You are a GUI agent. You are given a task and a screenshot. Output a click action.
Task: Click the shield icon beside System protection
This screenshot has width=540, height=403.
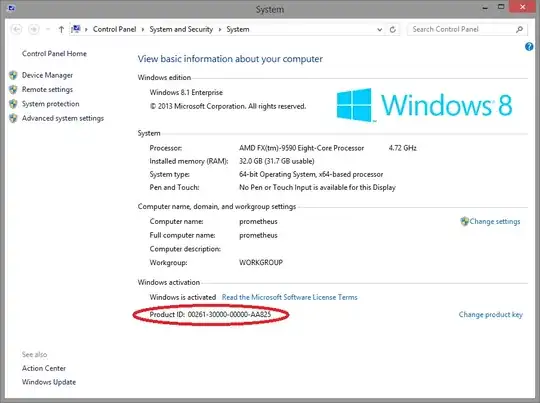coord(13,104)
